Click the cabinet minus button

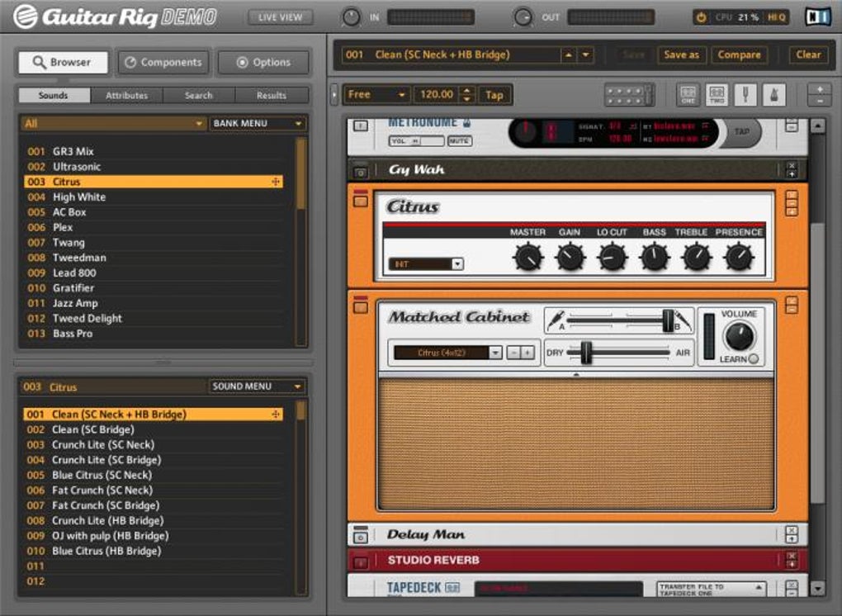(514, 353)
